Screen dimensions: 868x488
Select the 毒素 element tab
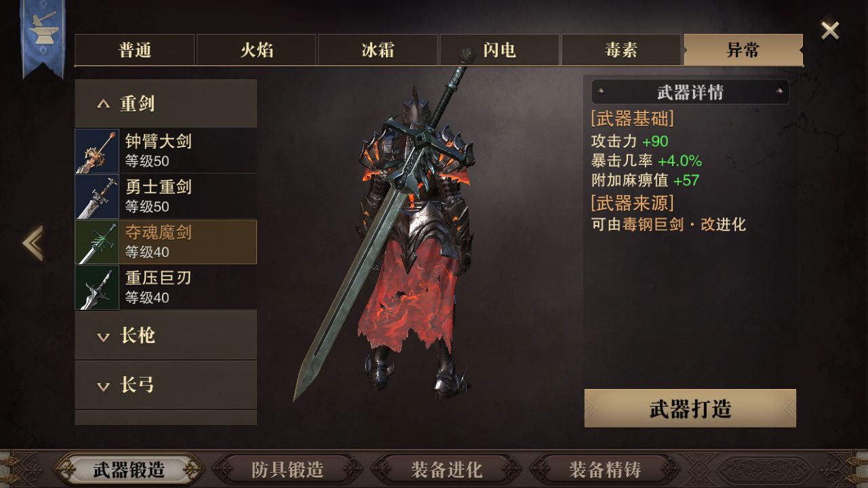point(621,49)
